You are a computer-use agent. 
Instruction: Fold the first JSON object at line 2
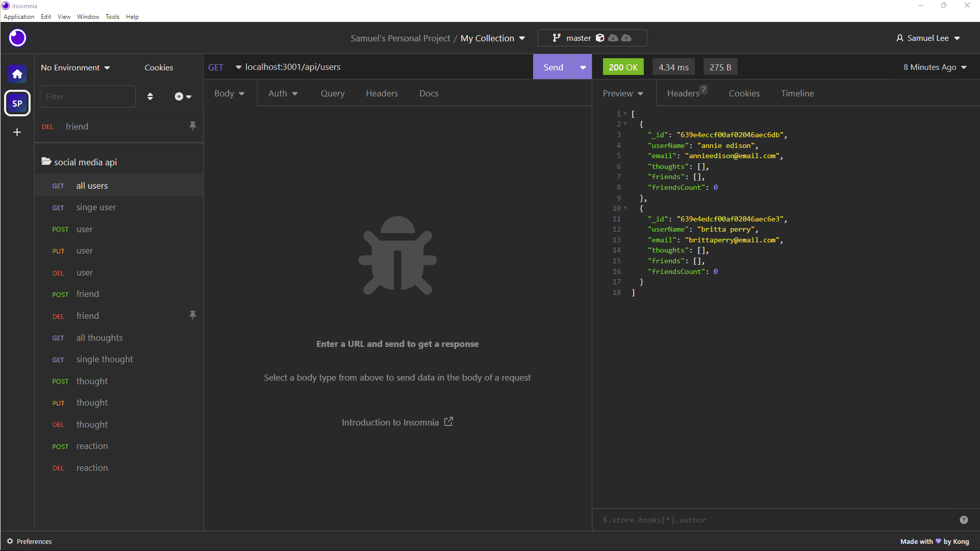(625, 124)
